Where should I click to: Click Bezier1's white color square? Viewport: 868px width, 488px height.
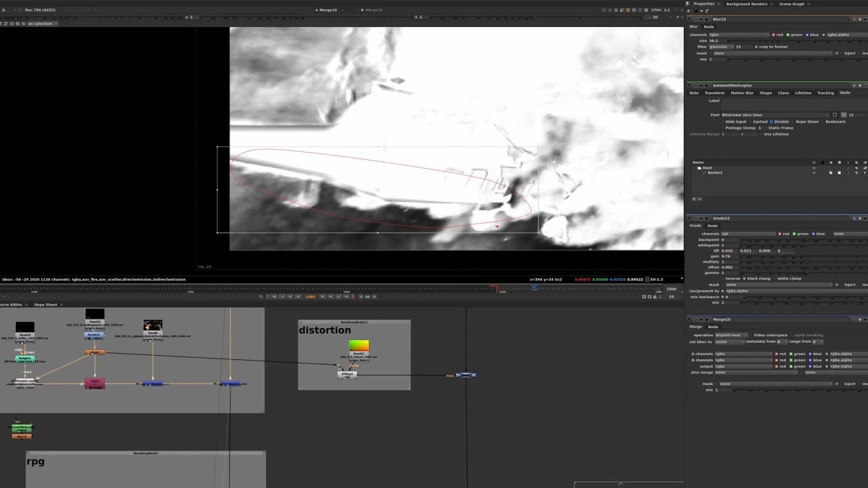[839, 173]
